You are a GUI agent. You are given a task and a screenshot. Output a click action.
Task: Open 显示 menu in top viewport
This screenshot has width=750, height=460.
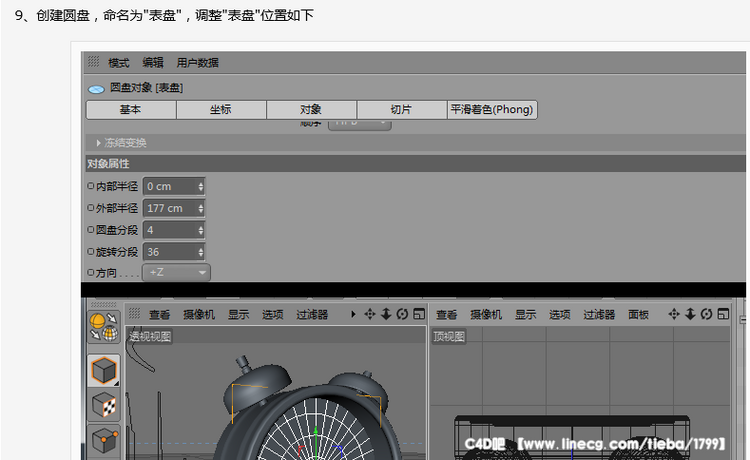(525, 315)
